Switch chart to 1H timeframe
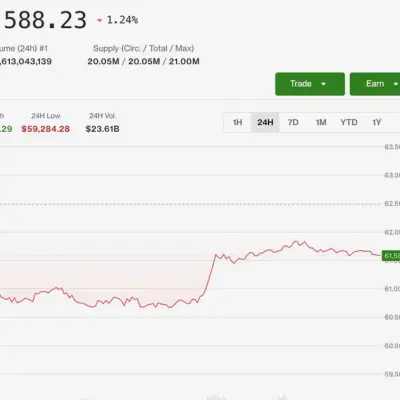 click(237, 123)
